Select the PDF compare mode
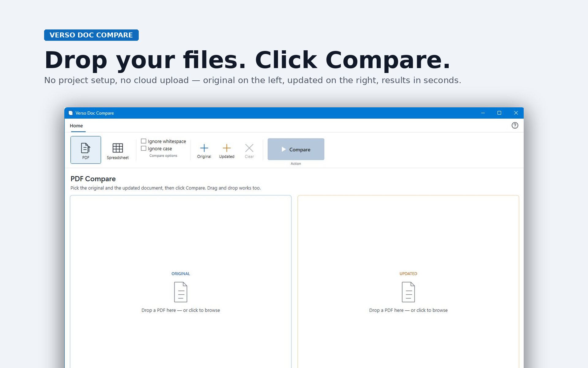 tap(86, 150)
